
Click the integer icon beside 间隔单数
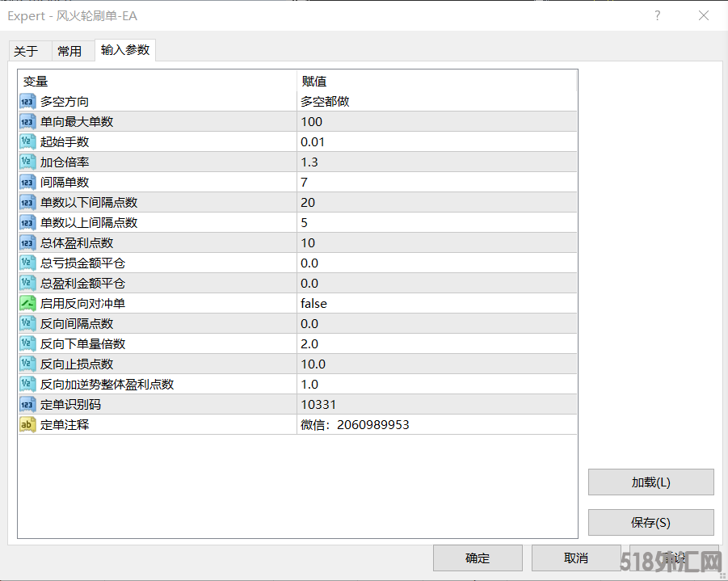(27, 183)
